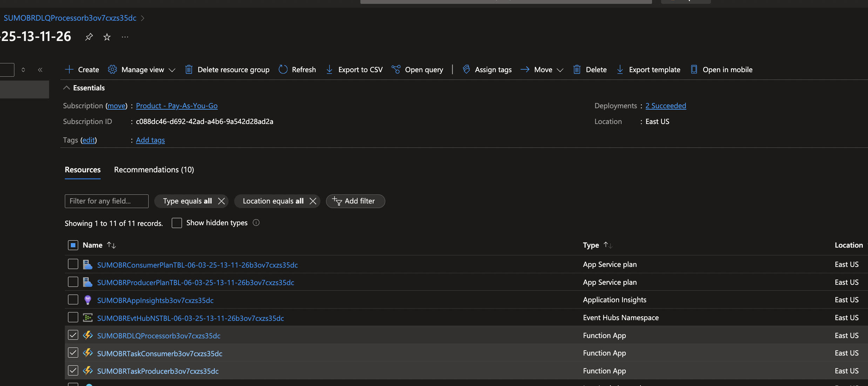Click the Export to CSV download icon

point(329,69)
